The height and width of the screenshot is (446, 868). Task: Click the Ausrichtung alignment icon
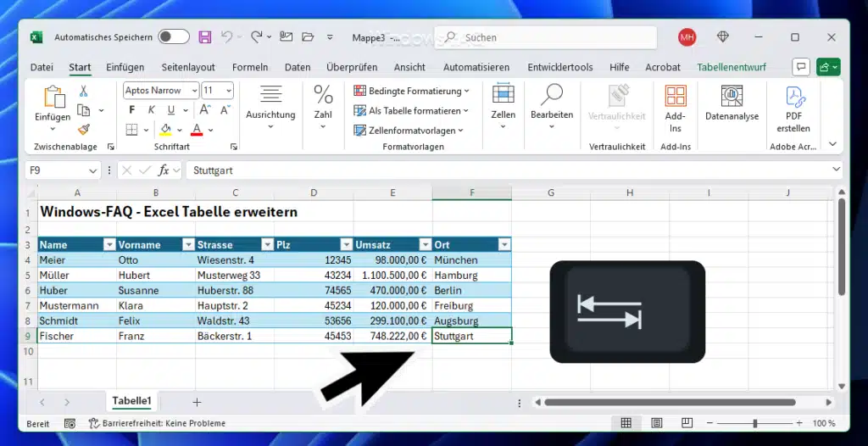point(270,94)
